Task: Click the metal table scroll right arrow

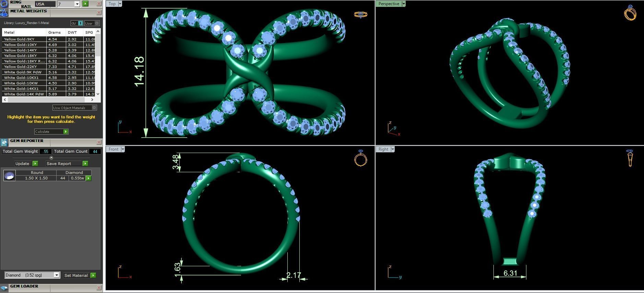Action: point(92,99)
